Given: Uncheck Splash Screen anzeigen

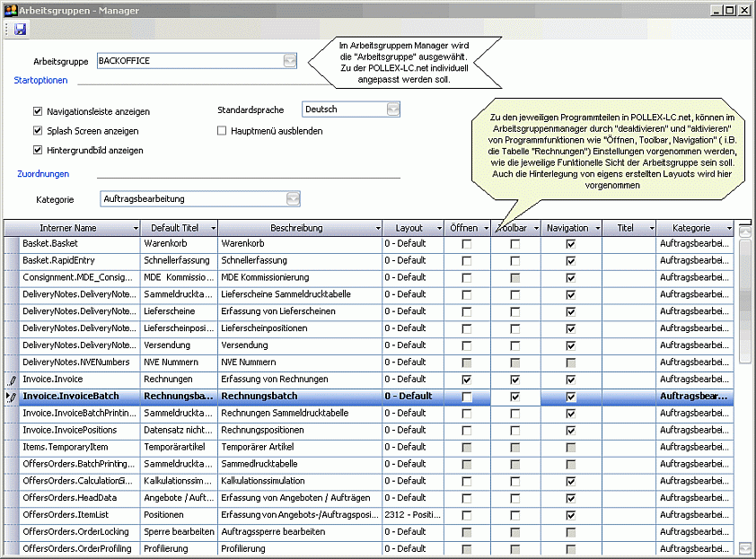Looking at the screenshot, I should (38, 131).
